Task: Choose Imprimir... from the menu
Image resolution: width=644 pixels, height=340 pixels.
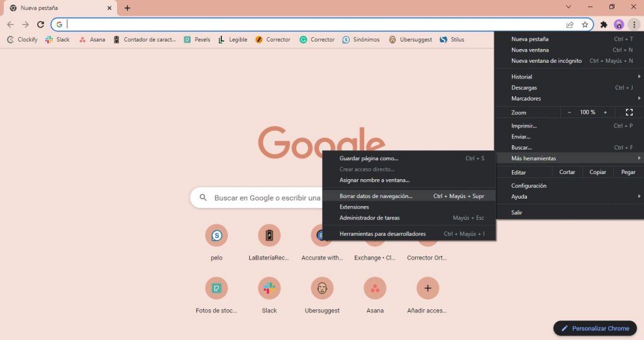Action: 569,126
